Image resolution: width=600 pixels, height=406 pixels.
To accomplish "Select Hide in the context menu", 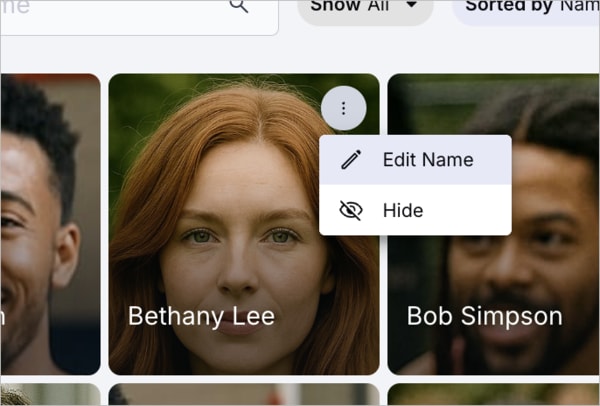I will pyautogui.click(x=415, y=210).
